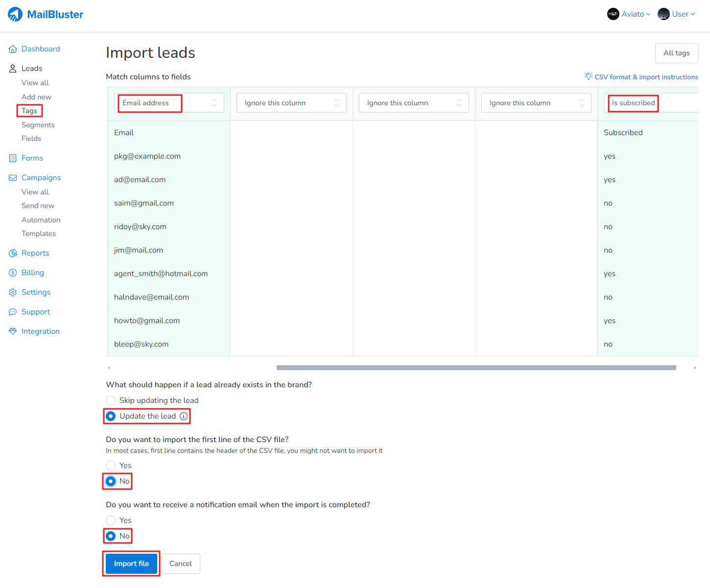Open CSV format & import instructions link
The width and height of the screenshot is (710, 588).
pyautogui.click(x=646, y=77)
